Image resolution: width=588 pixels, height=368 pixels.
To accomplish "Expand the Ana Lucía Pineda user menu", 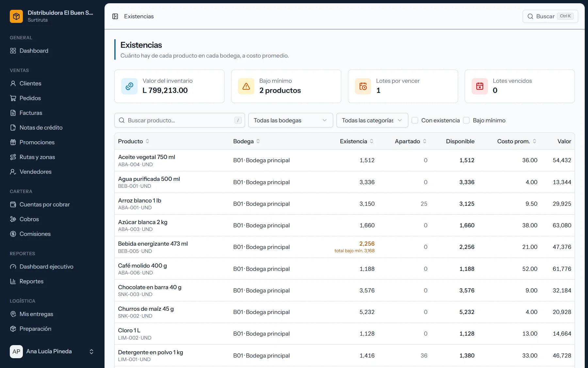I will 52,352.
